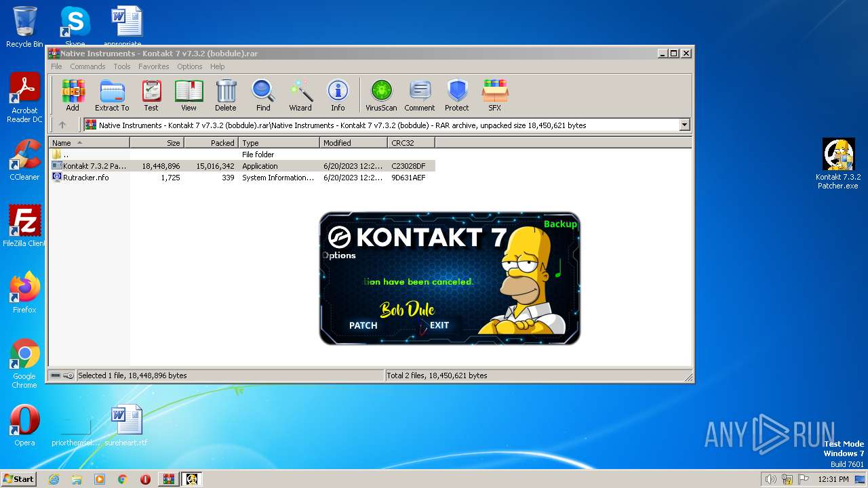This screenshot has height=488, width=868.
Task: Select the parent folder '..' row
Action: click(241, 155)
